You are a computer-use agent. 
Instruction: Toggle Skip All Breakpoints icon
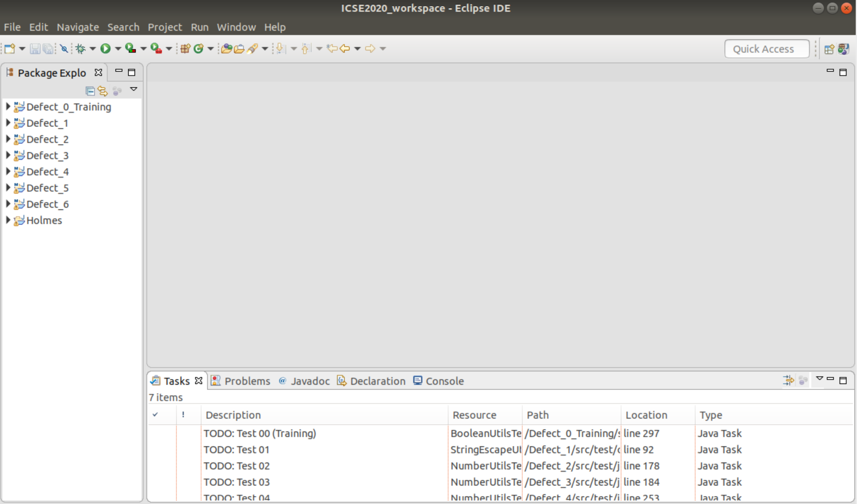tap(64, 49)
